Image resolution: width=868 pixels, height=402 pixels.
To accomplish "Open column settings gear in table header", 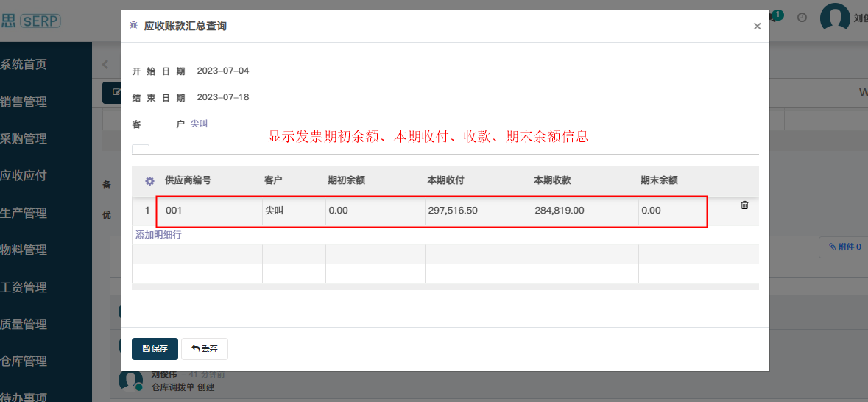I will click(149, 180).
